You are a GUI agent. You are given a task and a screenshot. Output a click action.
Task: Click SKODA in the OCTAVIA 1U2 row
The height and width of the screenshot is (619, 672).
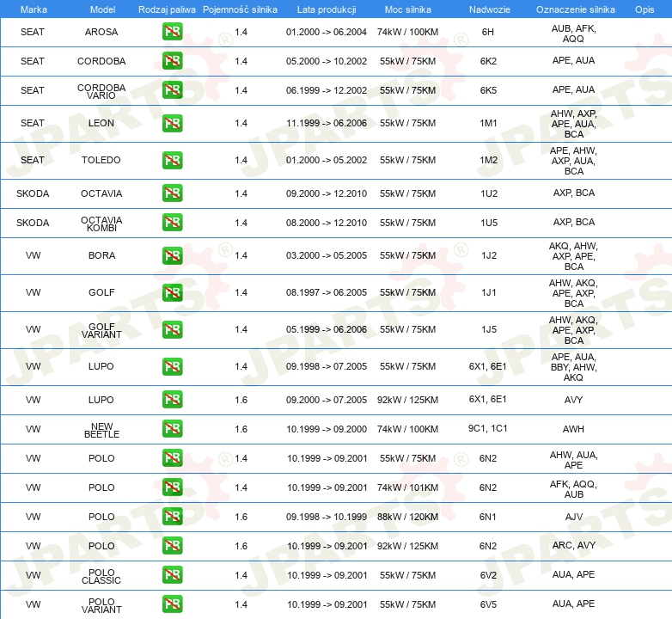(x=33, y=193)
